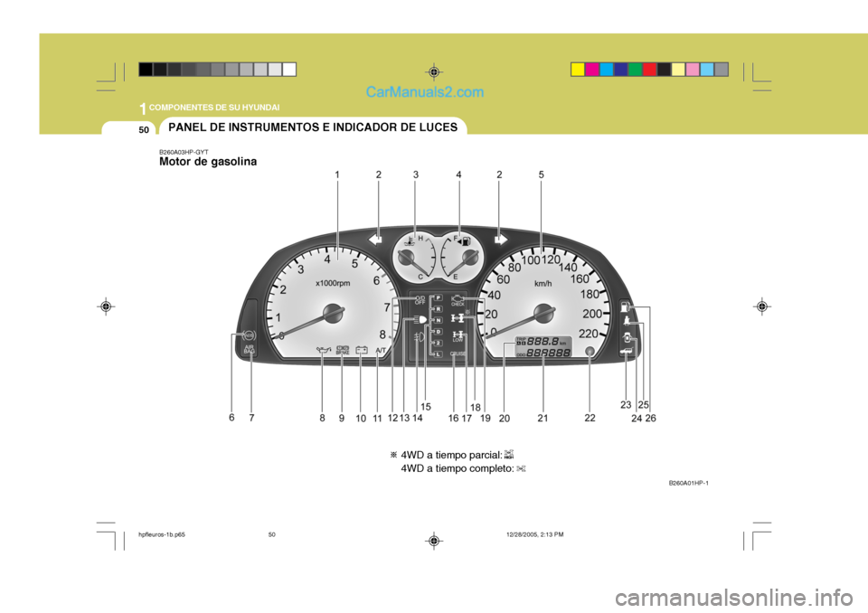Click the O/D OFF indicator
Screen dimensions: 868x613
click(420, 300)
